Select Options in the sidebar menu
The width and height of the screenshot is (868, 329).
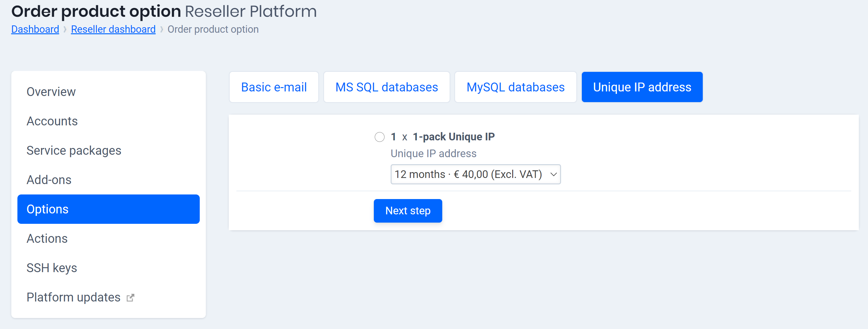click(48, 209)
